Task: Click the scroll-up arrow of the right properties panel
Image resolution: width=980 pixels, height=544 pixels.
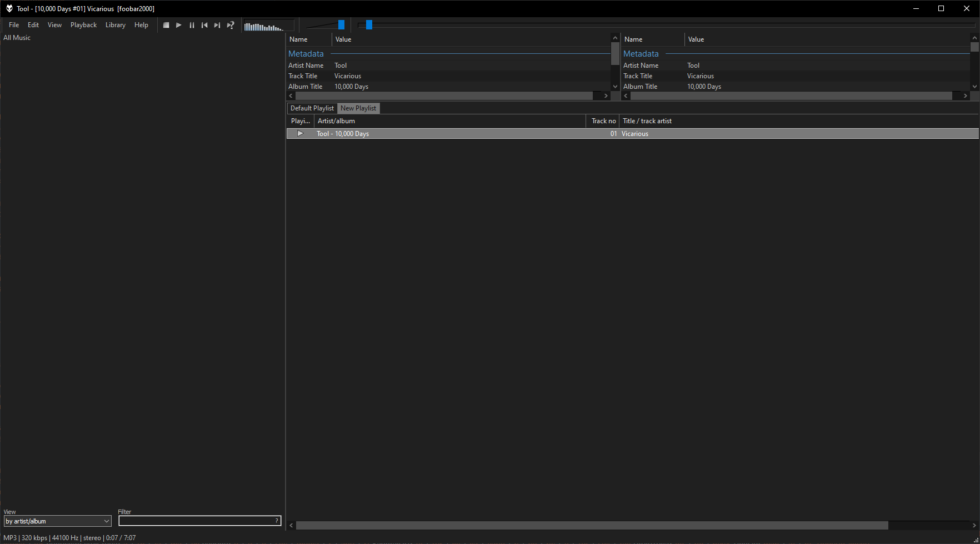Action: (974, 38)
